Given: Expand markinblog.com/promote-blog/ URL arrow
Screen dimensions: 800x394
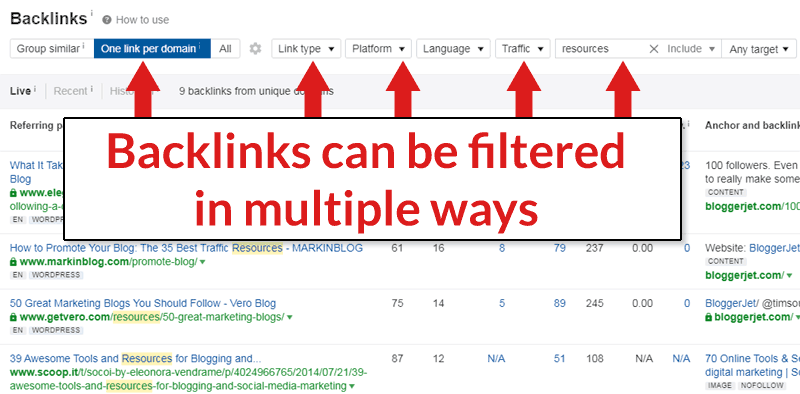Looking at the screenshot, I should click(x=203, y=262).
